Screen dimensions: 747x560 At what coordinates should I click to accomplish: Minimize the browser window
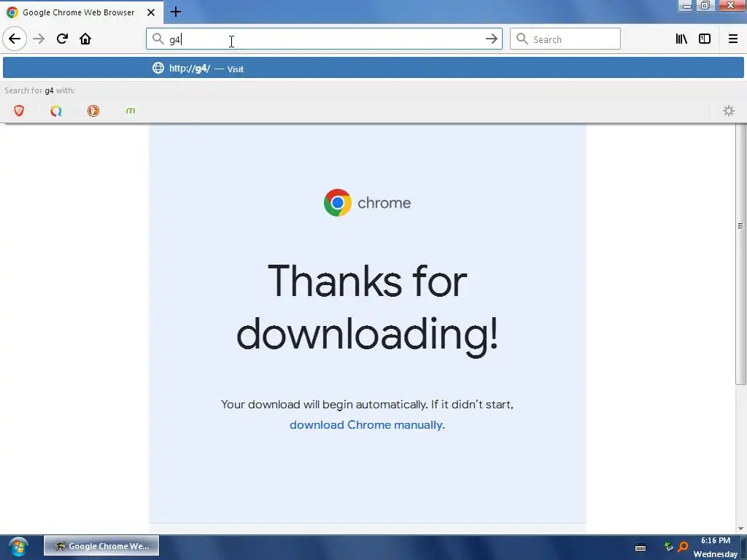click(686, 6)
